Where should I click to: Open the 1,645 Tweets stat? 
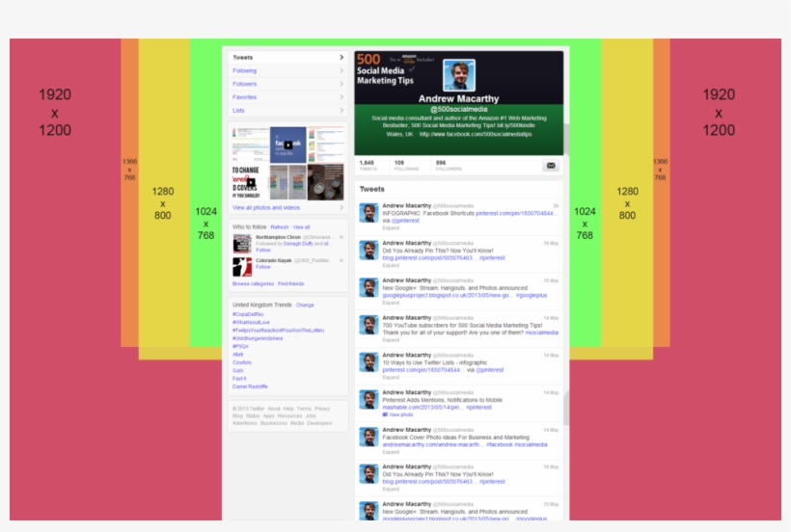pyautogui.click(x=368, y=165)
